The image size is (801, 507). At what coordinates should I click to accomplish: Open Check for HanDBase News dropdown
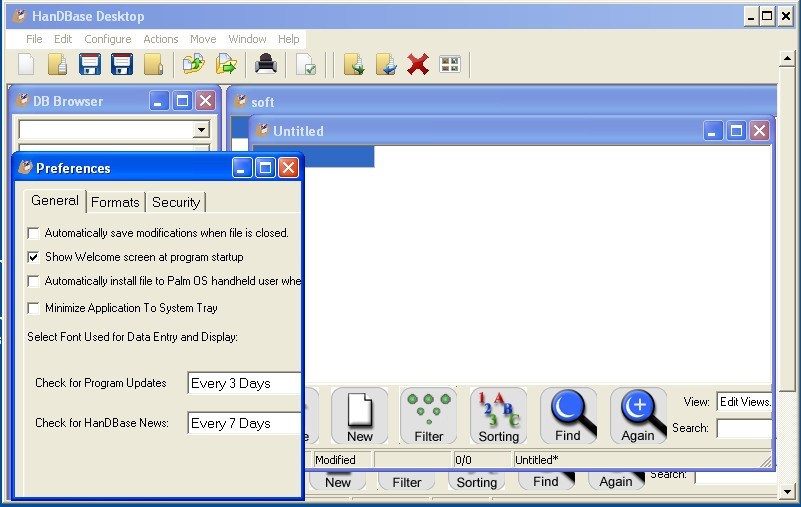(244, 423)
